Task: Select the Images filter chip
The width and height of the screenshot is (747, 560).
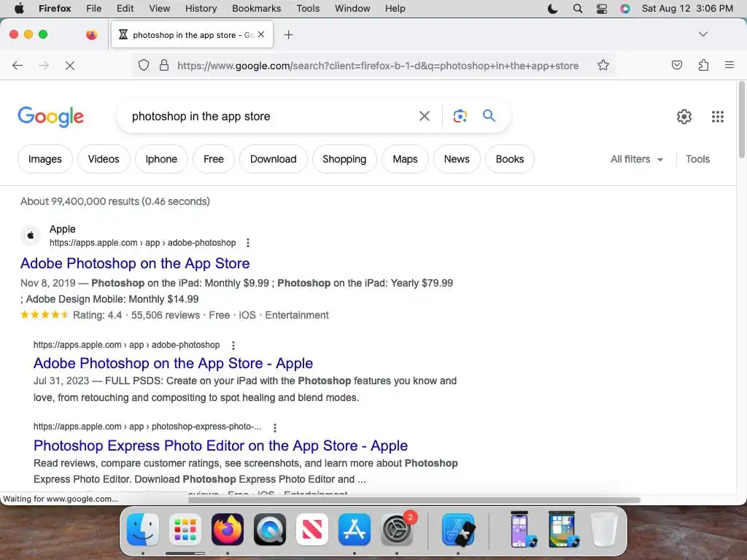Action: [x=44, y=159]
